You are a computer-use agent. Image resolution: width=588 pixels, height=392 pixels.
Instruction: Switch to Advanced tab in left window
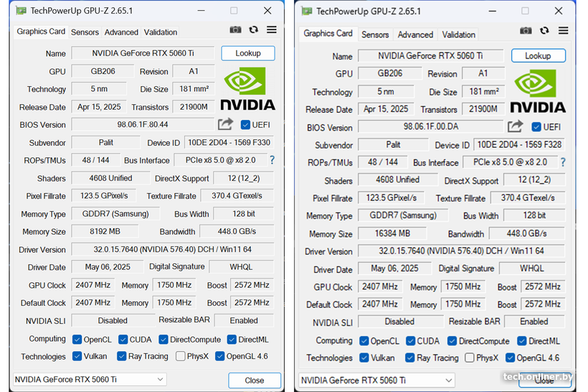point(121,32)
